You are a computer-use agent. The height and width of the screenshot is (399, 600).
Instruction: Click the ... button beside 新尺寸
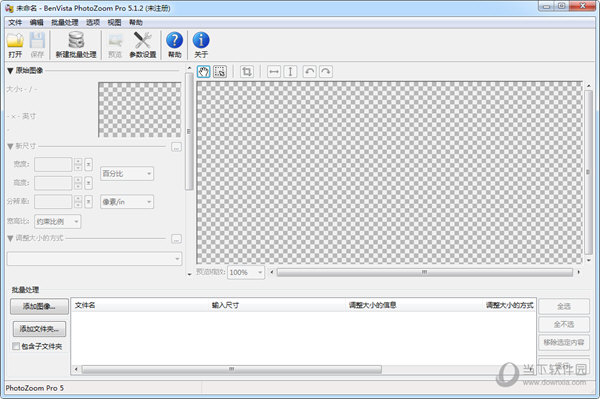pyautogui.click(x=176, y=147)
